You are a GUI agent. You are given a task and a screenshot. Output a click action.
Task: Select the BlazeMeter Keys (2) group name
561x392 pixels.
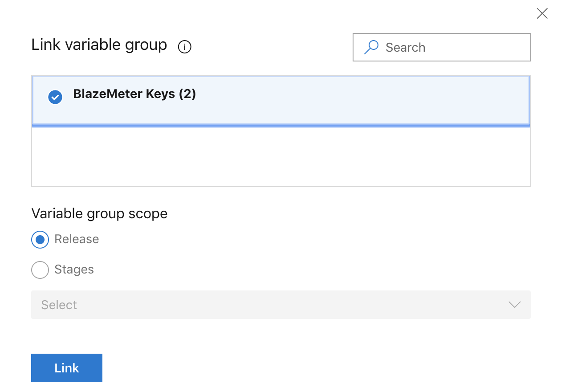pos(134,94)
